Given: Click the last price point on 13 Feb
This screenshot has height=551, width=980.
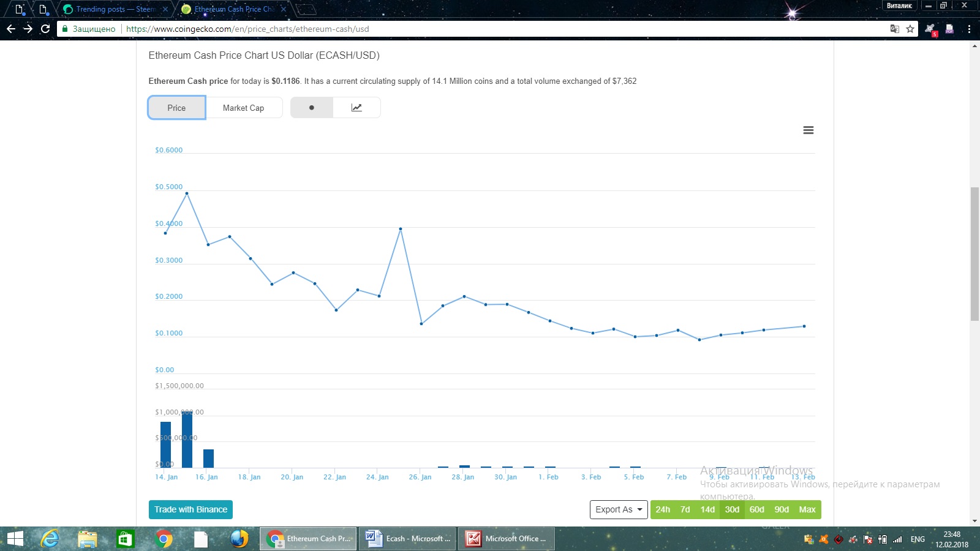Looking at the screenshot, I should click(x=804, y=326).
